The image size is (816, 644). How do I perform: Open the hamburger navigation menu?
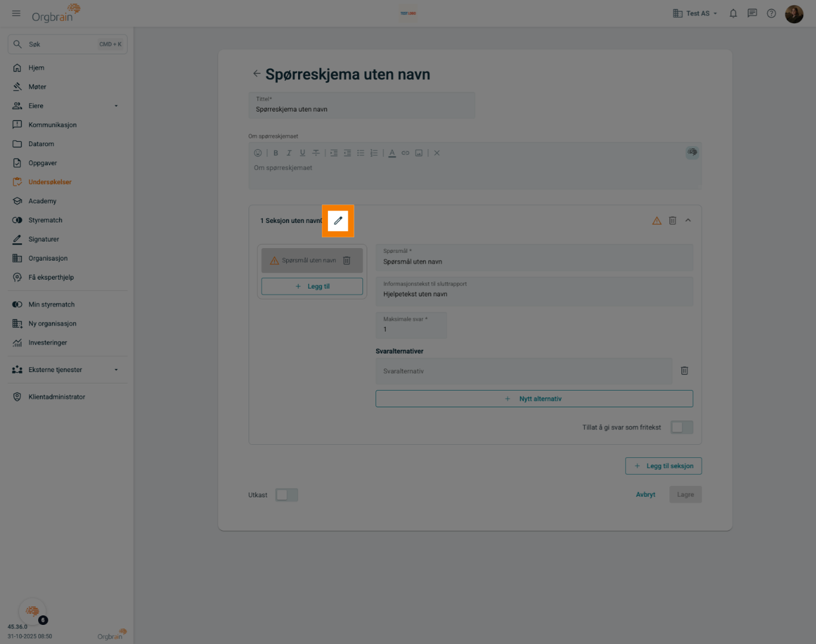[x=16, y=13]
